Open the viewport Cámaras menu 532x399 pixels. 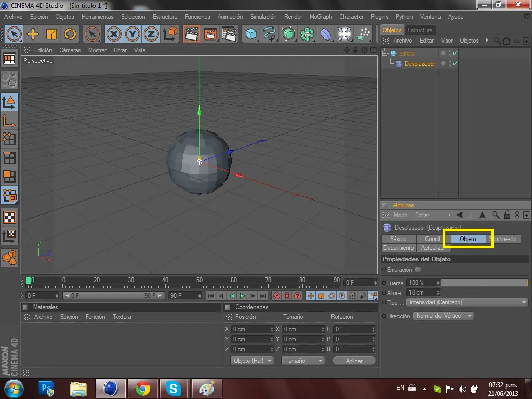coord(70,50)
